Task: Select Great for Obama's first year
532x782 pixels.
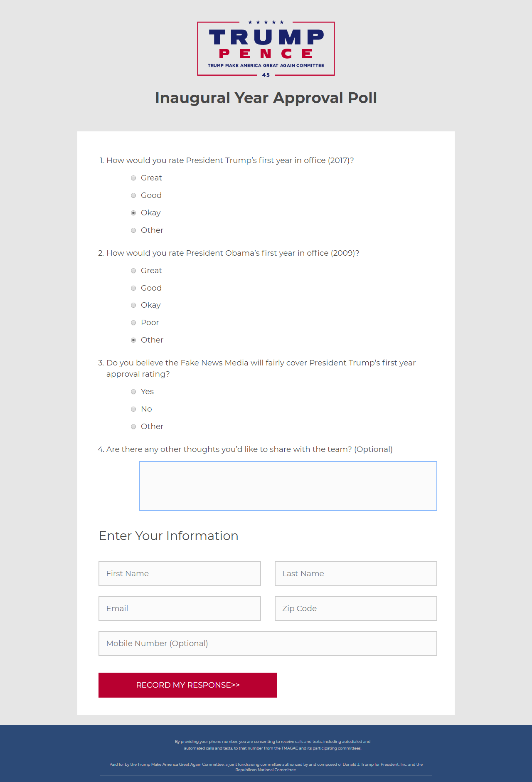Action: tap(133, 271)
